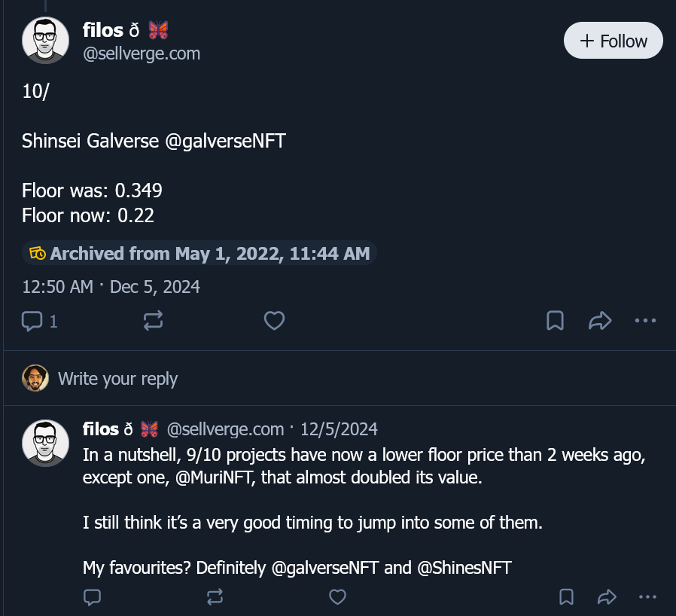Like the reply mentioning @MuriNFT
The height and width of the screenshot is (616, 676).
(x=338, y=597)
